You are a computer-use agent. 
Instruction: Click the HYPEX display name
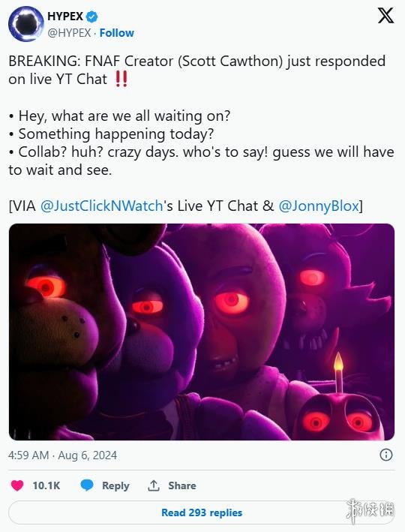pyautogui.click(x=65, y=16)
